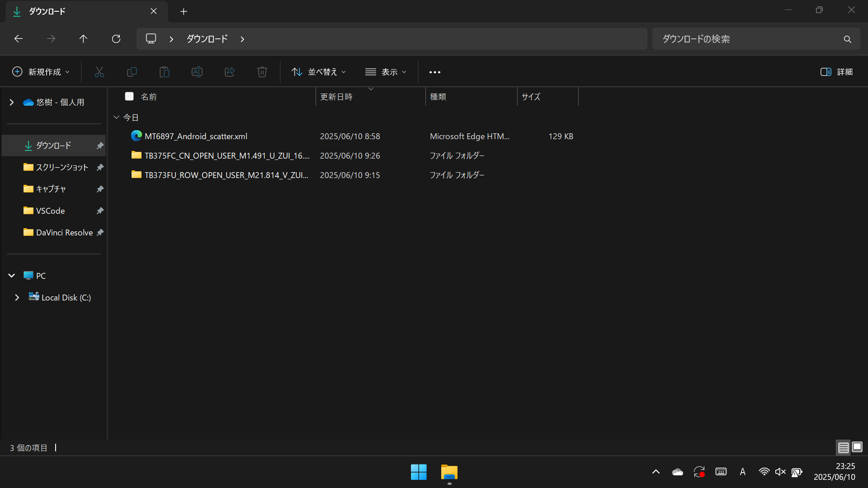Open a new tab with plus button
Viewport: 868px width, 488px height.
pos(184,11)
